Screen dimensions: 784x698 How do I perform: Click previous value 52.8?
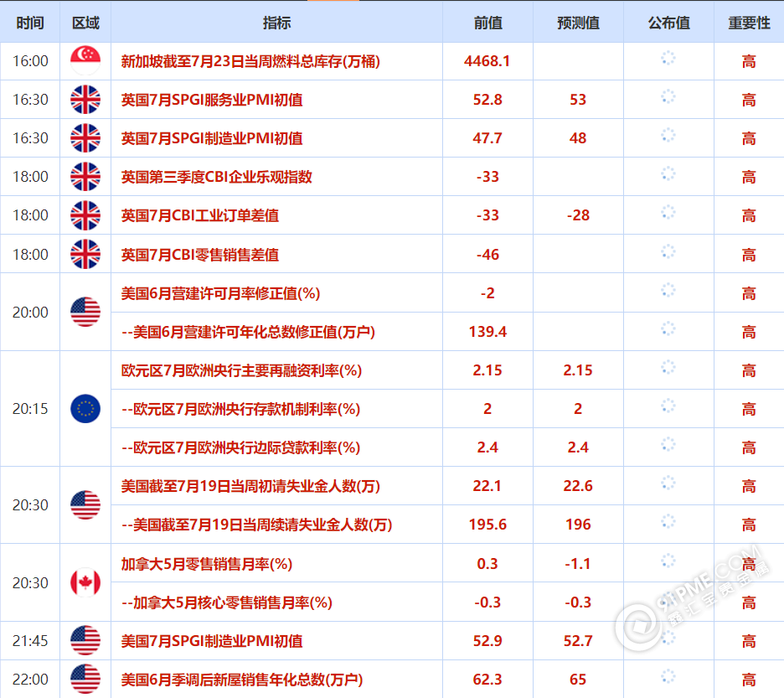click(x=487, y=100)
